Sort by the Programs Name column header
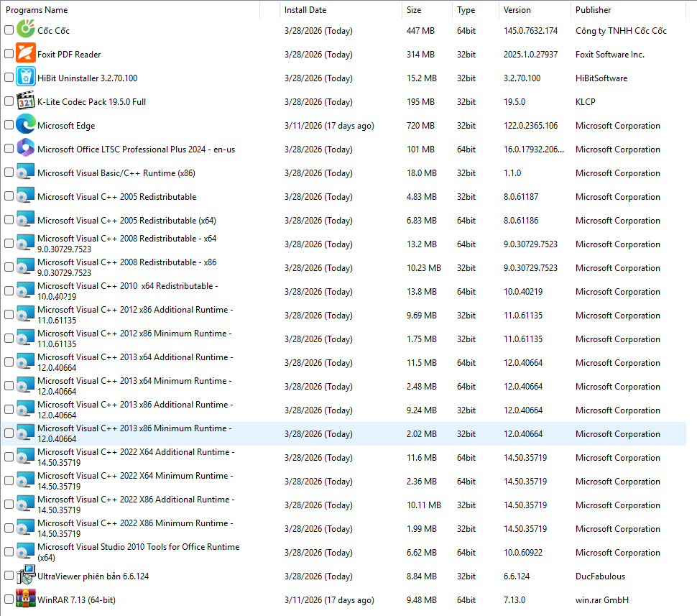This screenshot has width=697, height=616. coord(37,10)
